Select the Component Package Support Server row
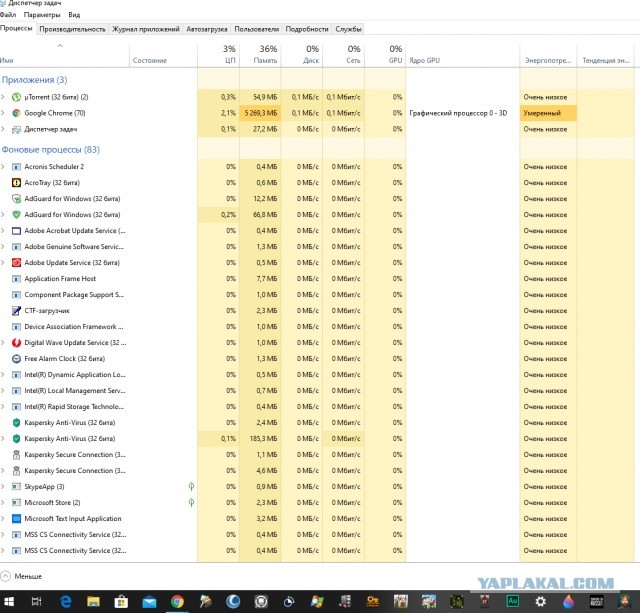The width and height of the screenshot is (640, 613). (x=317, y=295)
